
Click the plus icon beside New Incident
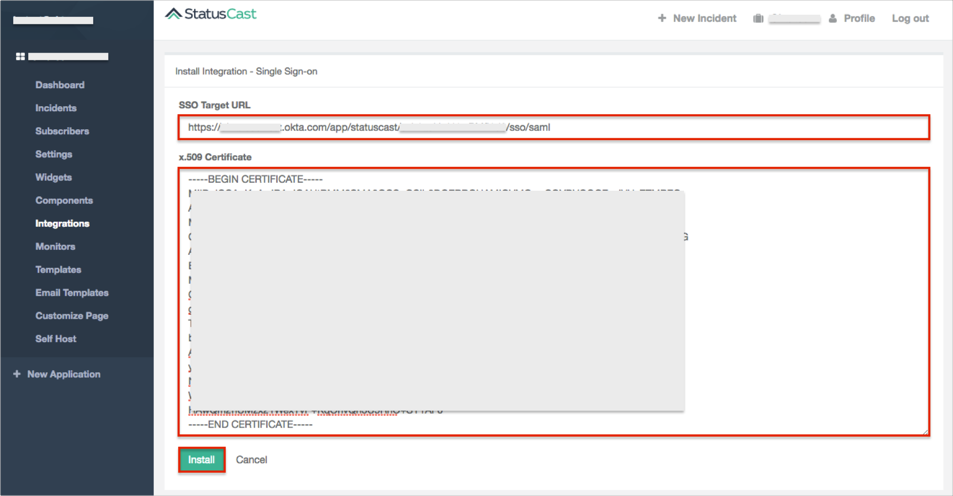[x=662, y=18]
